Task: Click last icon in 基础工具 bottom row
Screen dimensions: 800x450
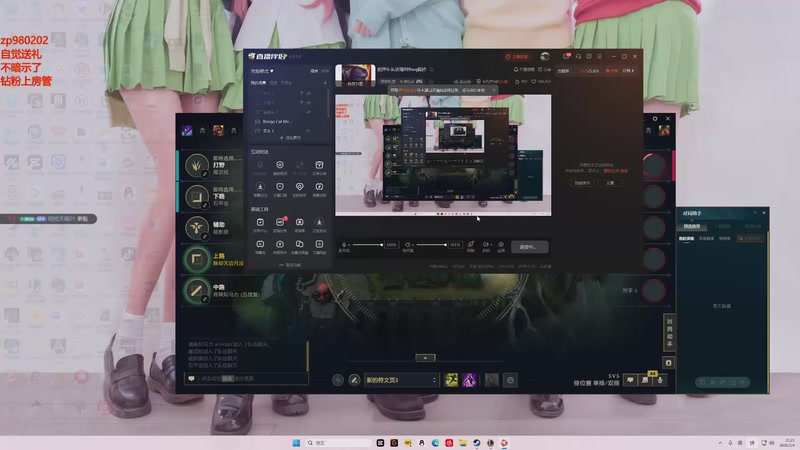Action: pos(319,246)
